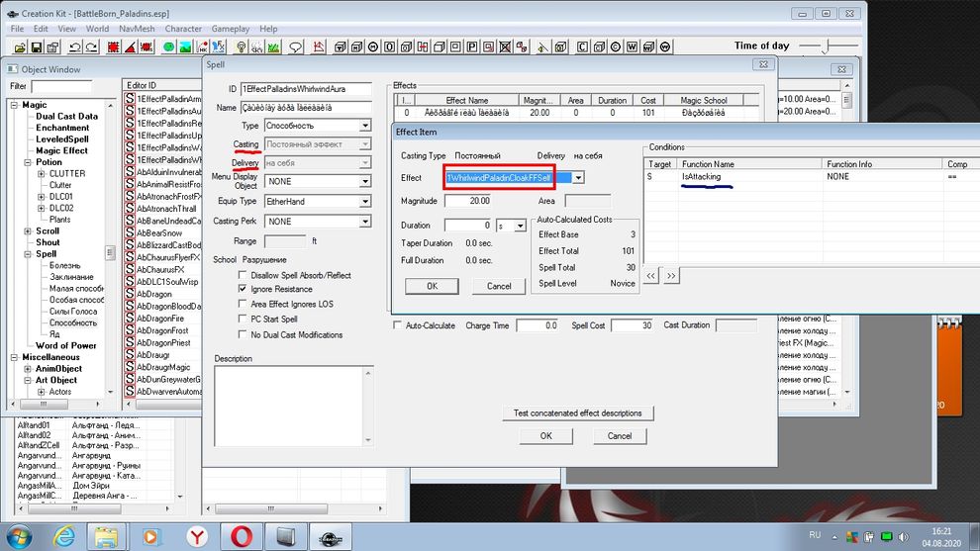This screenshot has width=980, height=551.
Task: Launch Yandex browser from the taskbar
Action: 197,535
